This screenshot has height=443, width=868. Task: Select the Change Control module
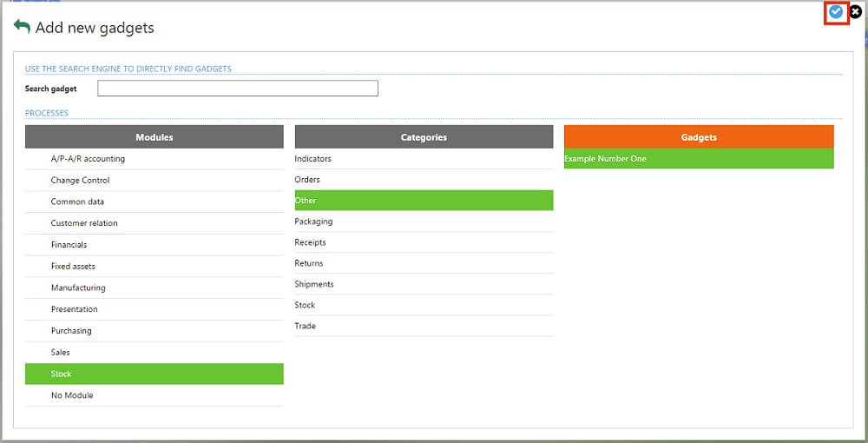80,181
